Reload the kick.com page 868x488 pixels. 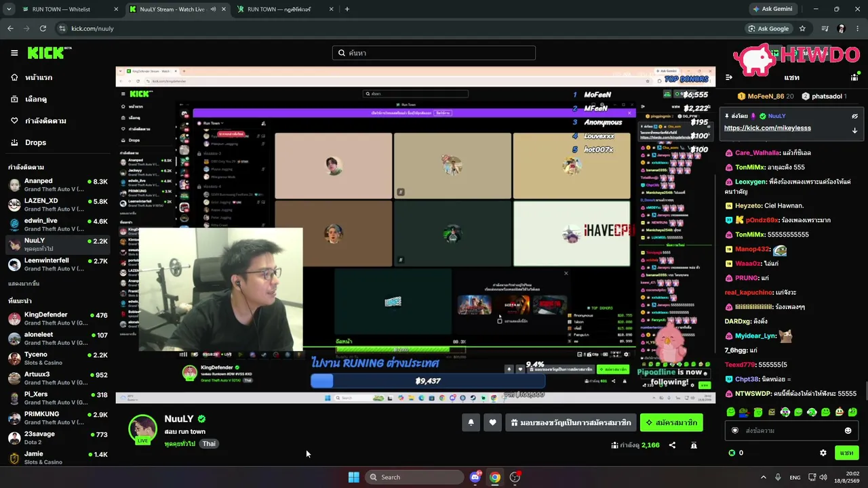(x=43, y=28)
